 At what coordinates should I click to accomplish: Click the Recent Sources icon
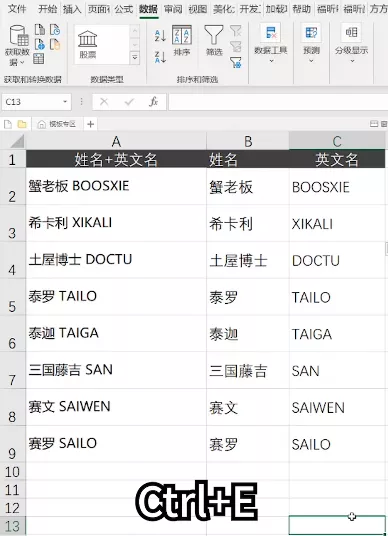point(55,30)
